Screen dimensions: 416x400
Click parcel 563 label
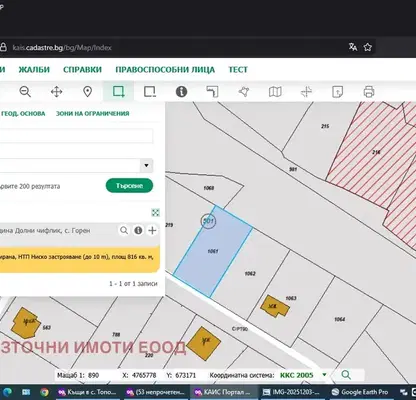click(47, 328)
